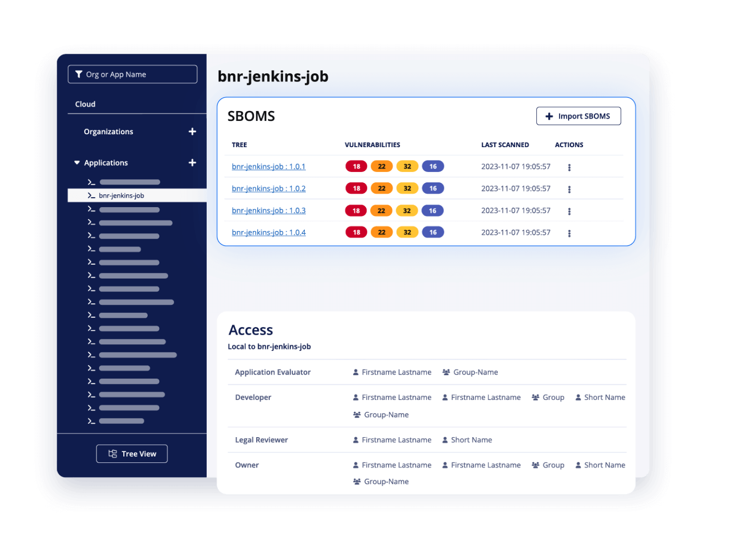Click Firstname Lastname in Legal Reviewer row

pyautogui.click(x=397, y=440)
